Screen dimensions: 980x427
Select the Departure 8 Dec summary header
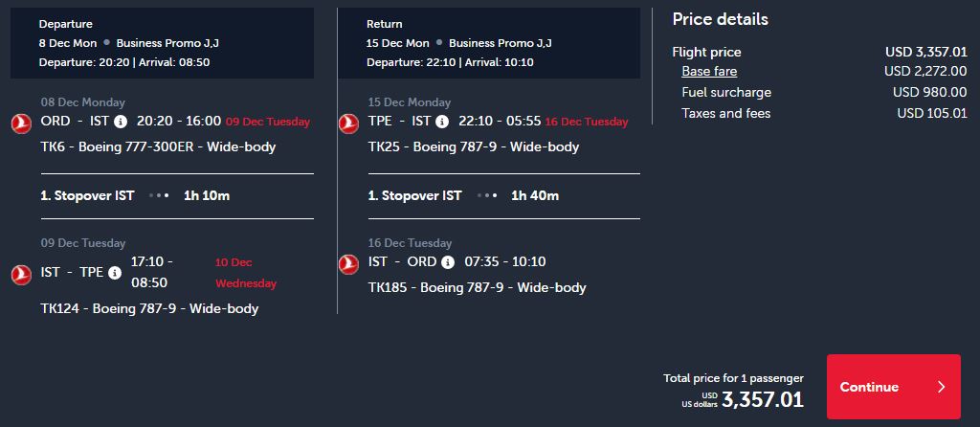coord(162,43)
